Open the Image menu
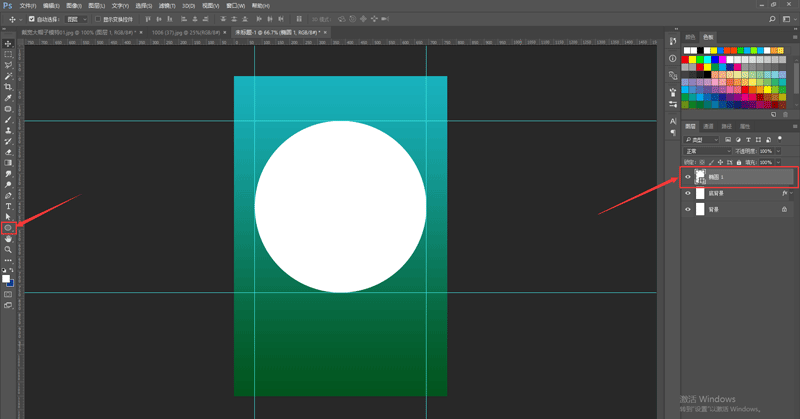This screenshot has width=800, height=419. tap(73, 6)
